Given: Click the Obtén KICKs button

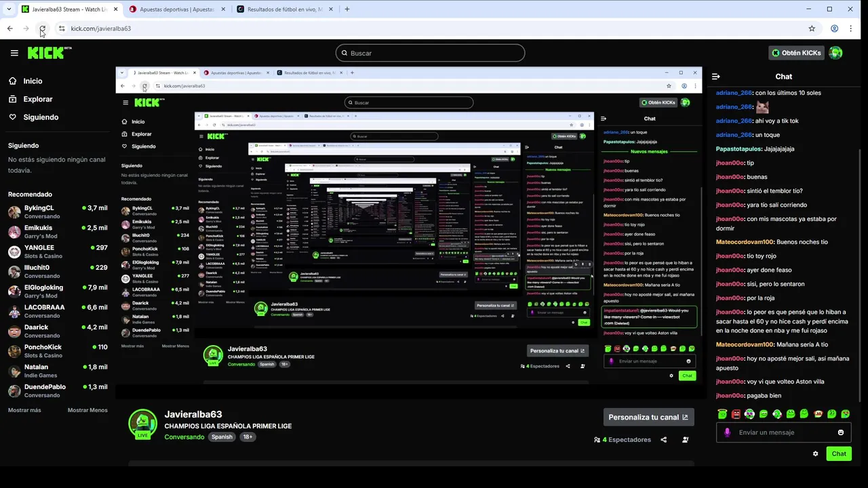Looking at the screenshot, I should (796, 53).
